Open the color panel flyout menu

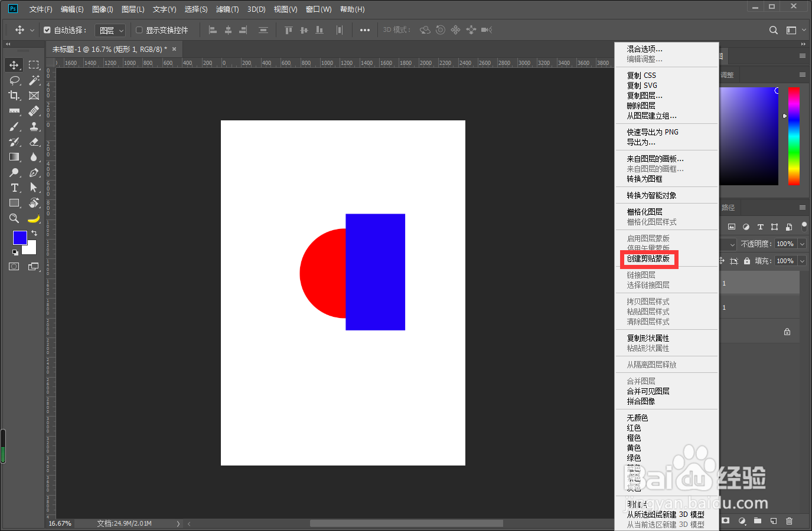pyautogui.click(x=803, y=75)
